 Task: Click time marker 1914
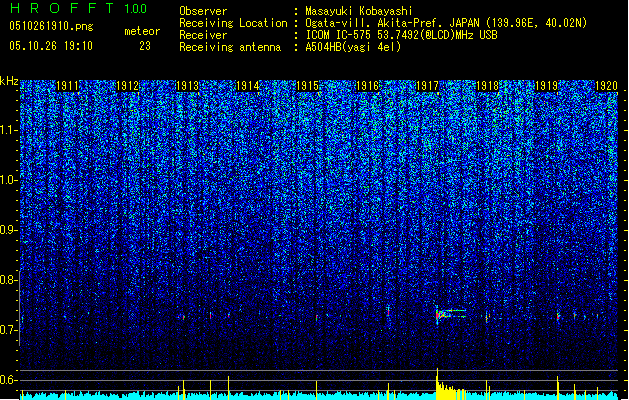coord(248,86)
